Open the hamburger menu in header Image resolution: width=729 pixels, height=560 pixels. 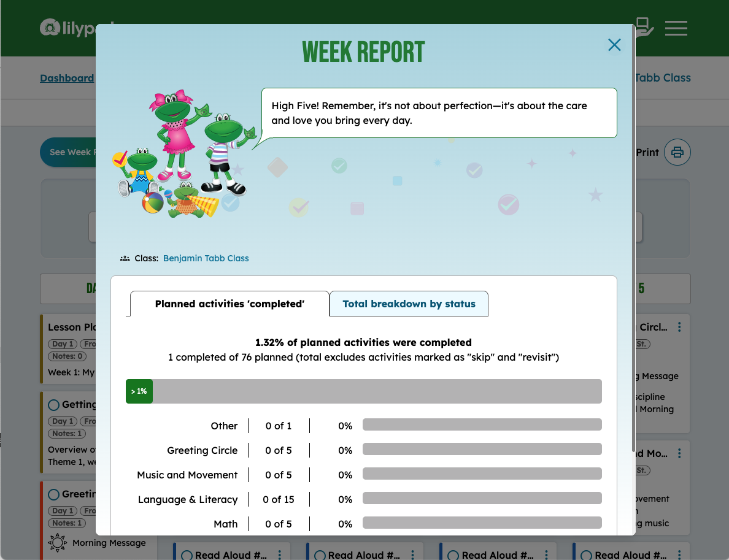[676, 28]
